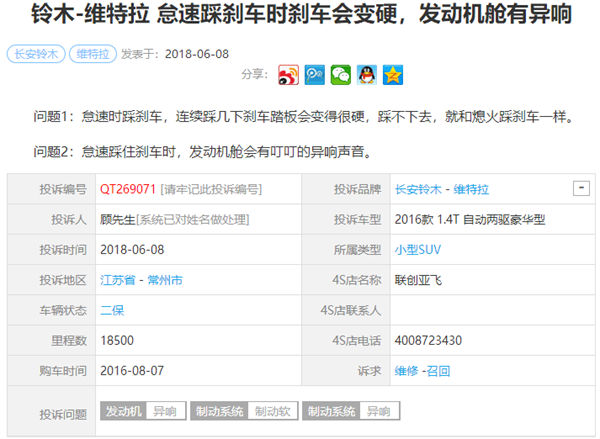Share to Qzone yellow star icon

393,75
